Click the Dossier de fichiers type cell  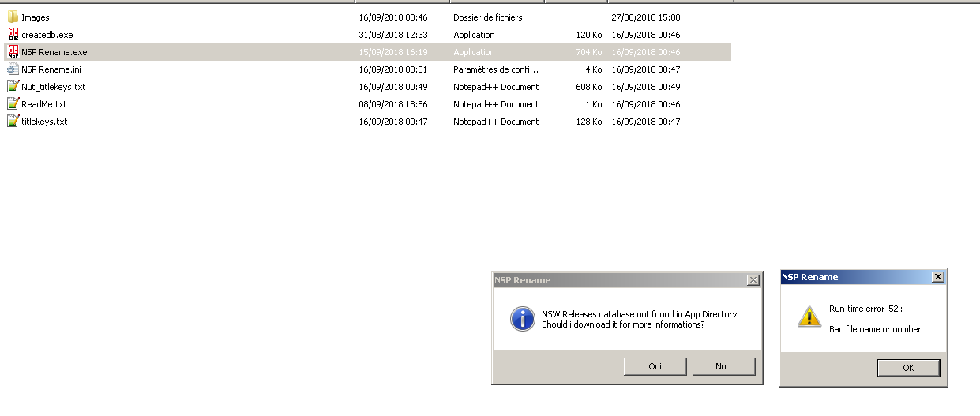click(x=487, y=17)
